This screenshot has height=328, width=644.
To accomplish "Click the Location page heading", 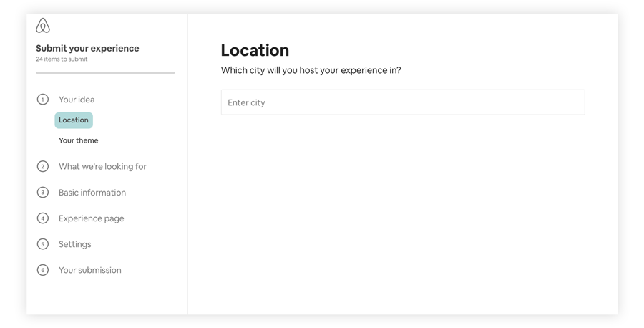I will point(255,50).
